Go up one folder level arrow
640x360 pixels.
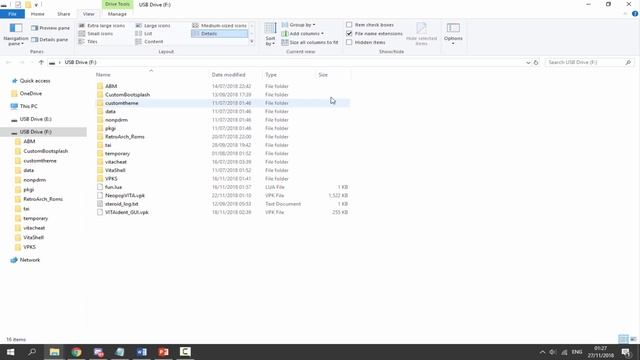point(41,62)
